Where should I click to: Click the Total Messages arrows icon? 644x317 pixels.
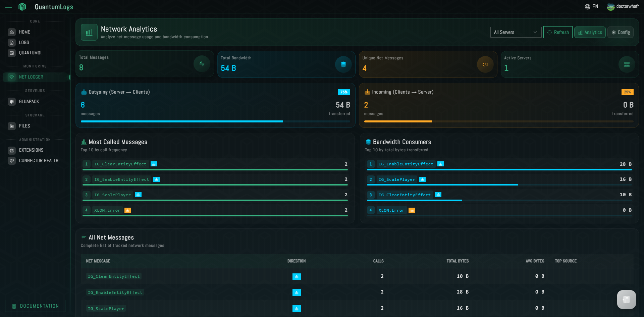point(202,64)
